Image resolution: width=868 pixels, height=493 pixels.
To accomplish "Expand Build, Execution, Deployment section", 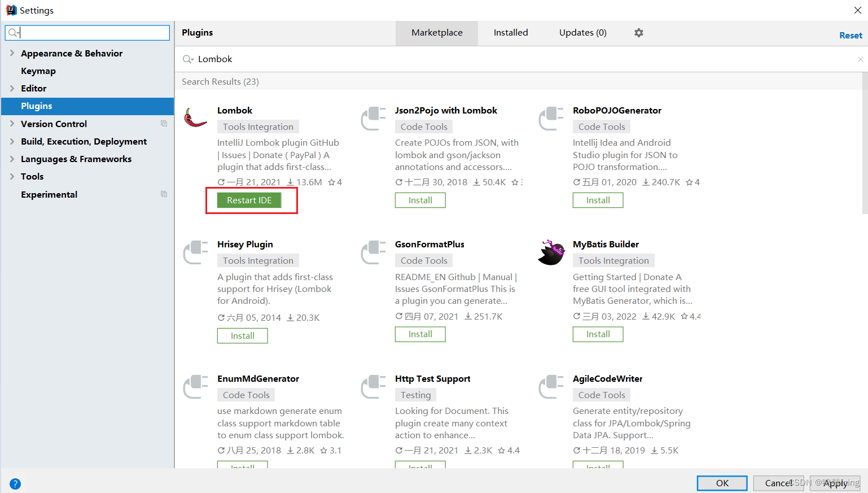I will click(12, 141).
